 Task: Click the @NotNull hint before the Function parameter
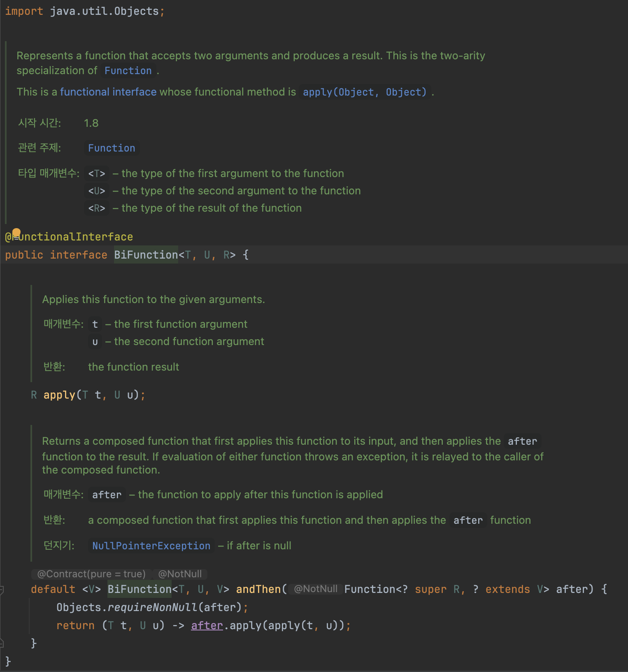coord(316,589)
